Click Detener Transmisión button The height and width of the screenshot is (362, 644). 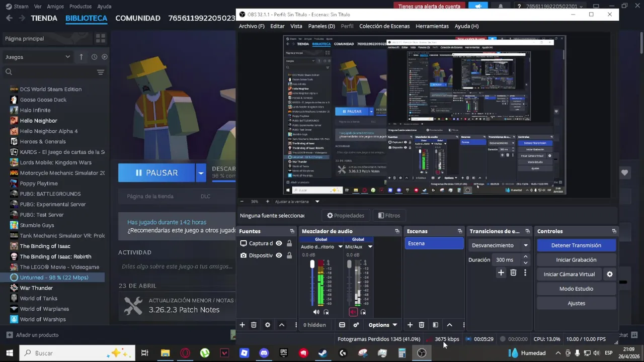(576, 245)
